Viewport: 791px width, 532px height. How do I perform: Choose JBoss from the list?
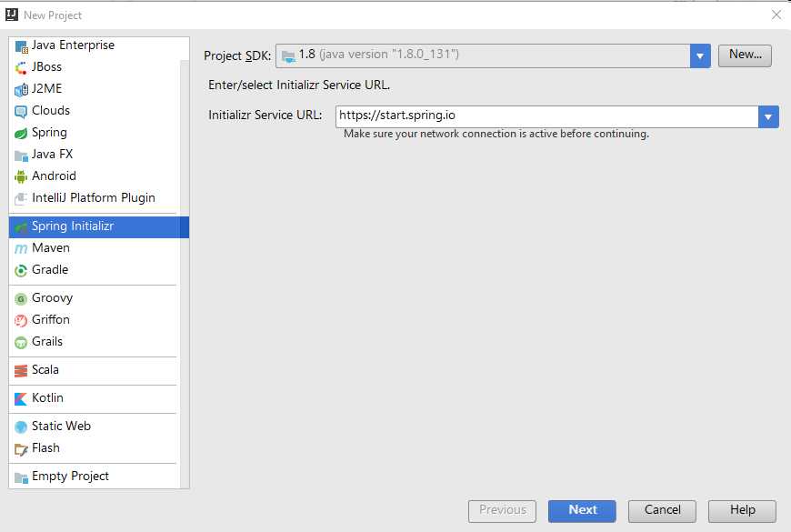point(94,67)
